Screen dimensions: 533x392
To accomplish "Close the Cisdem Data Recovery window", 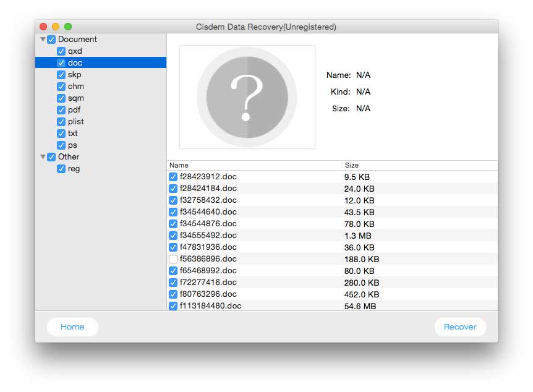I will (43, 27).
